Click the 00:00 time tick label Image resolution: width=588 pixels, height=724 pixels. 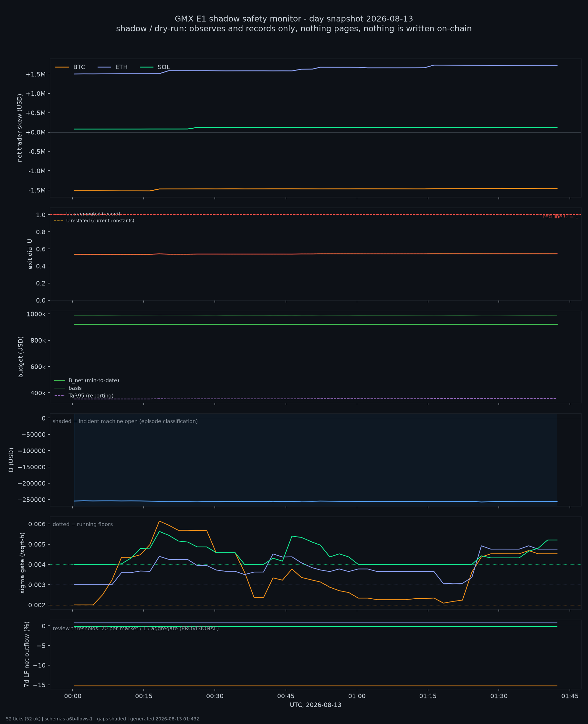[x=73, y=697]
